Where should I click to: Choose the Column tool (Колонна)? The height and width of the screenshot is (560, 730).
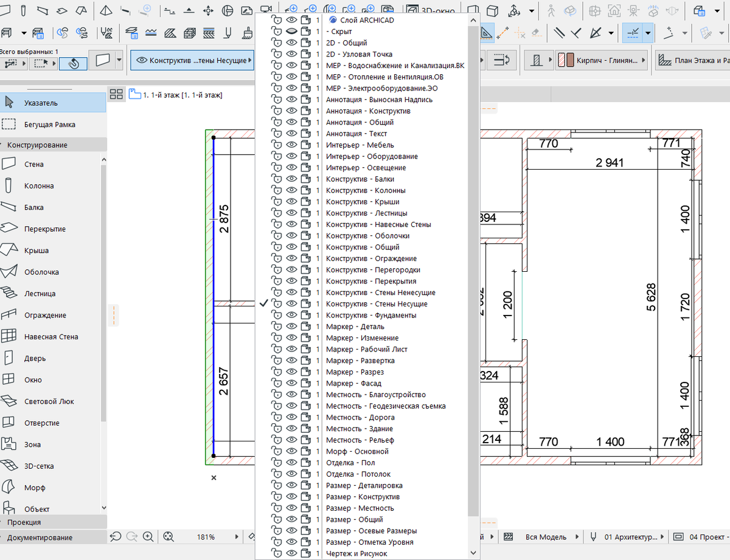point(50,186)
